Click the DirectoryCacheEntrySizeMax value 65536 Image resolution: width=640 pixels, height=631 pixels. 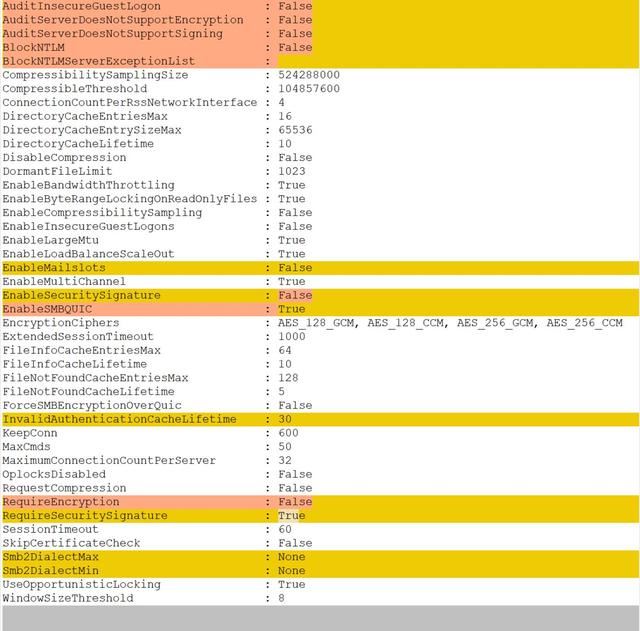click(295, 130)
